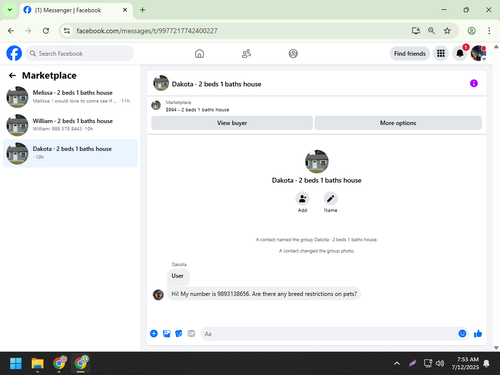The width and height of the screenshot is (500, 375).
Task: Click the install app icon in address bar
Action: (415, 31)
